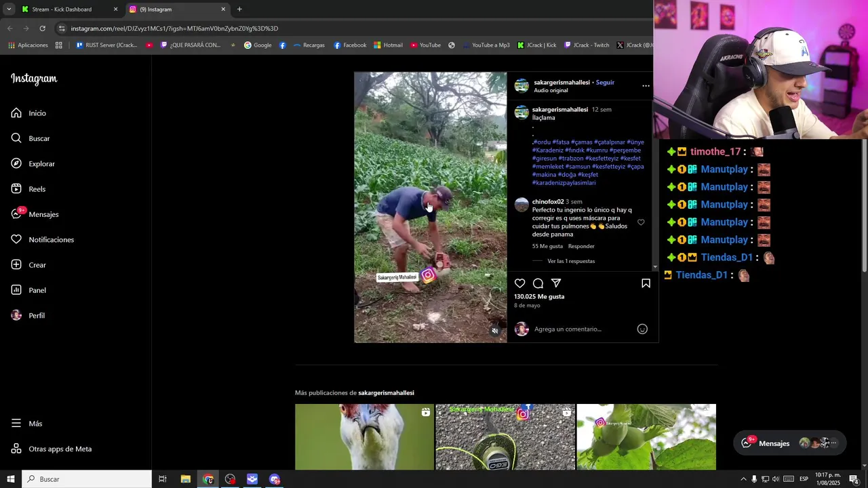
Task: Open Aplicaciones bookmarks shortcut
Action: [x=28, y=45]
